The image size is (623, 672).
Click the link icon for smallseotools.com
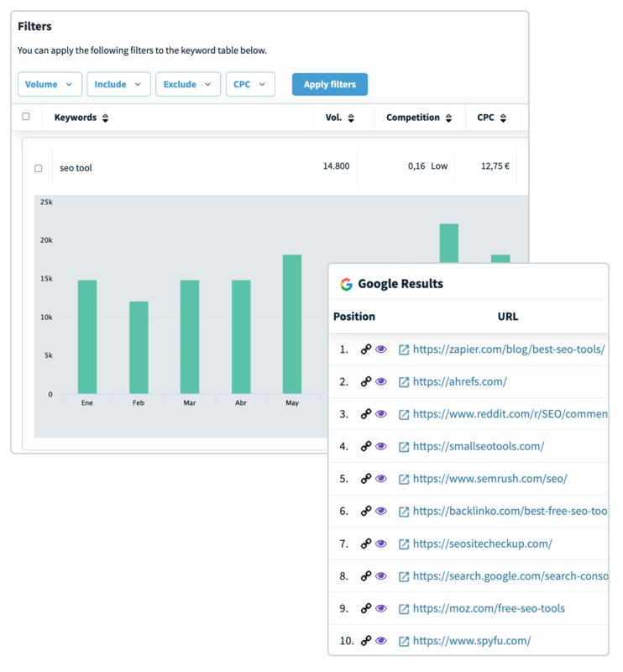pyautogui.click(x=365, y=446)
